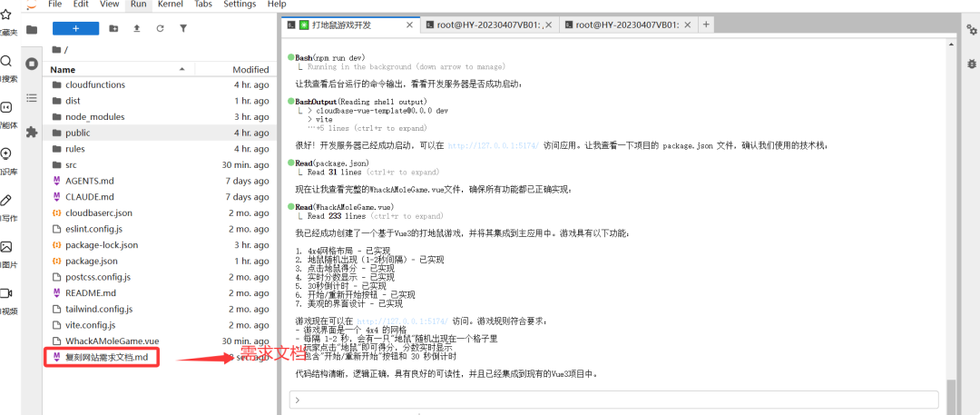This screenshot has width=980, height=415.
Task: Select the node_modules folder
Action: (x=160, y=116)
